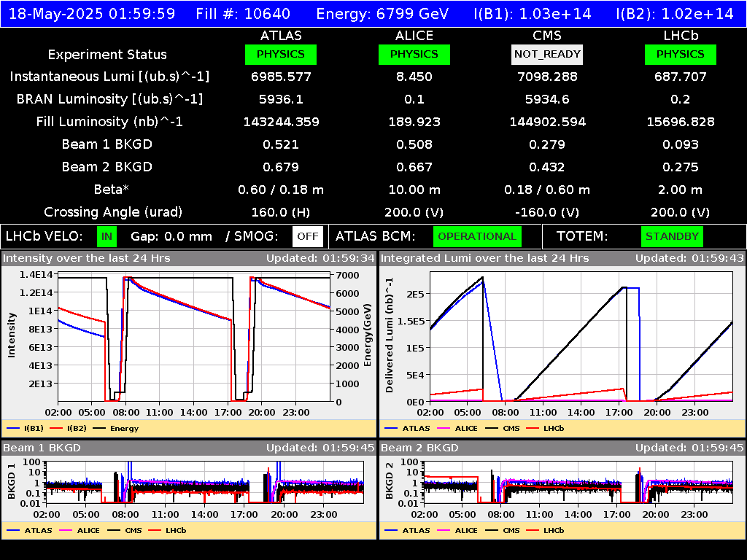Click the ATLAS BCM OPERATIONAL indicator

pyautogui.click(x=477, y=237)
